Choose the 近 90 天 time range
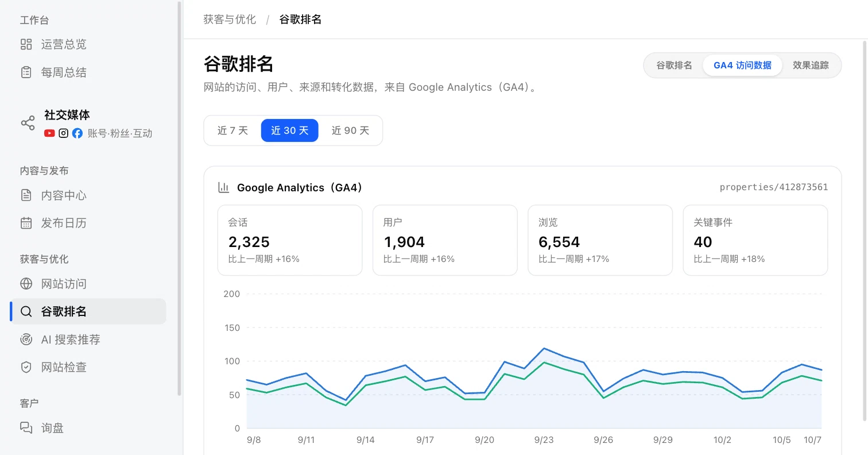This screenshot has height=455, width=868. pos(350,130)
